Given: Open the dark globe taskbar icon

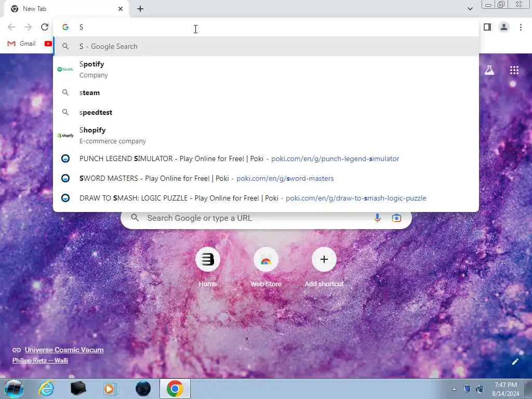Looking at the screenshot, I should pos(143,389).
